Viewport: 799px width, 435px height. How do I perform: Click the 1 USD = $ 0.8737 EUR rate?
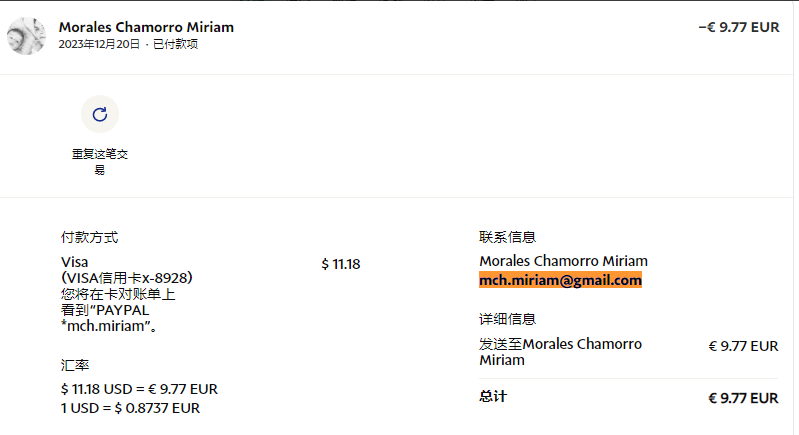[130, 408]
